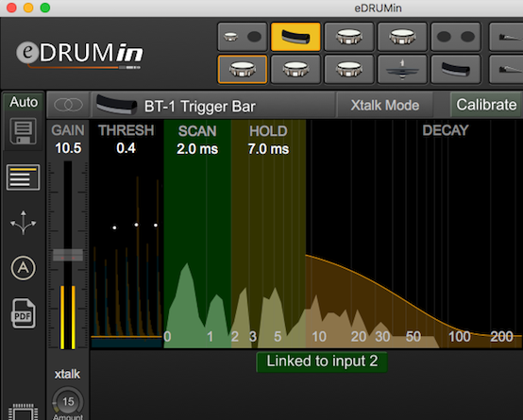523x420 pixels.
Task: Click the green macOS zoom window button
Action: click(45, 8)
